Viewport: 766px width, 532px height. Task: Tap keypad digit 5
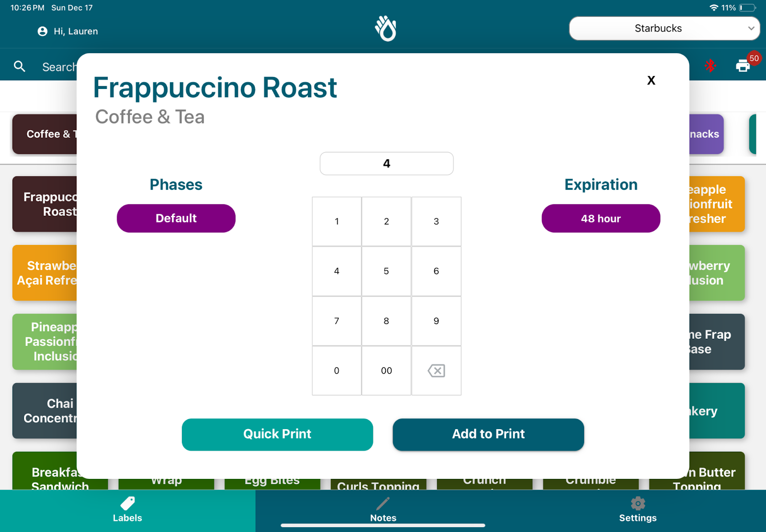point(386,271)
